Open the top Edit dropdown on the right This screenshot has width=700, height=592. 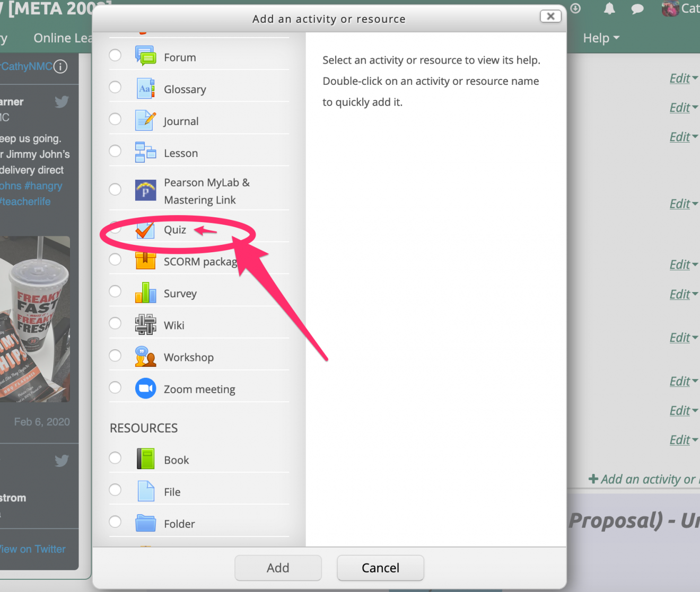click(x=682, y=78)
